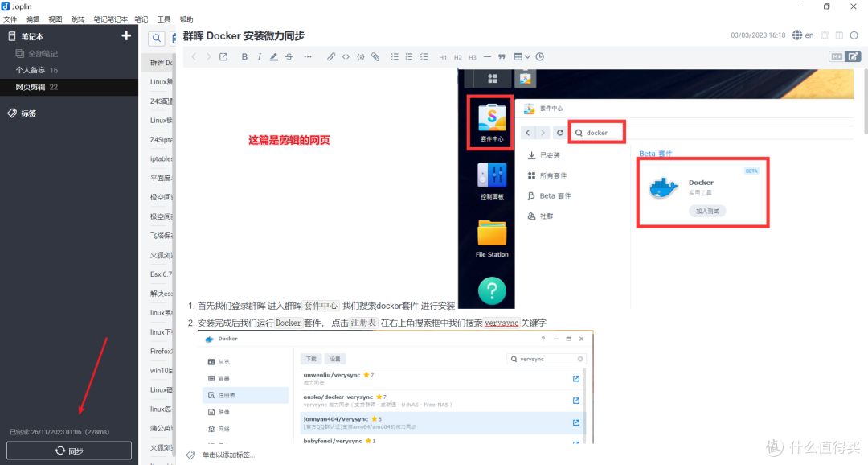Click the Sync button
The height and width of the screenshot is (465, 868).
point(69,451)
